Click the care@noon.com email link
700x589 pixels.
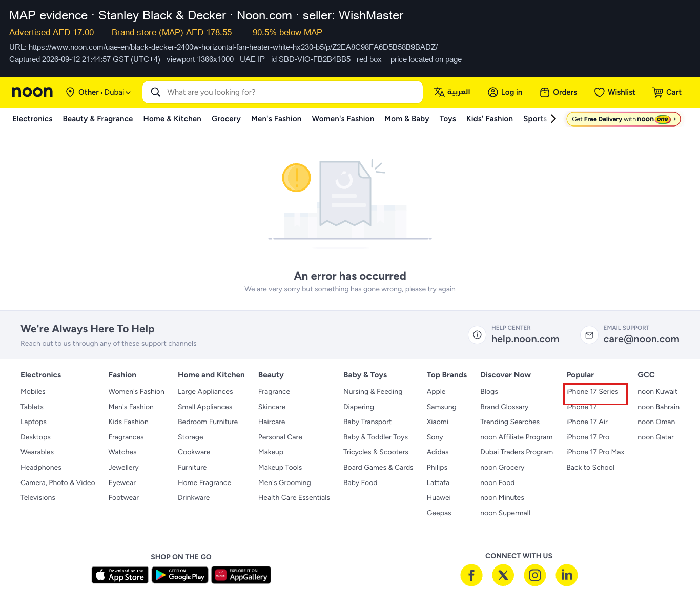[642, 339]
